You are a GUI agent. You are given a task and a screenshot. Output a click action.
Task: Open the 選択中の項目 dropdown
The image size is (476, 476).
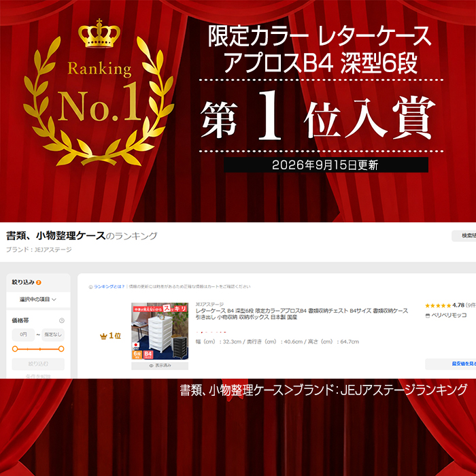(38, 299)
